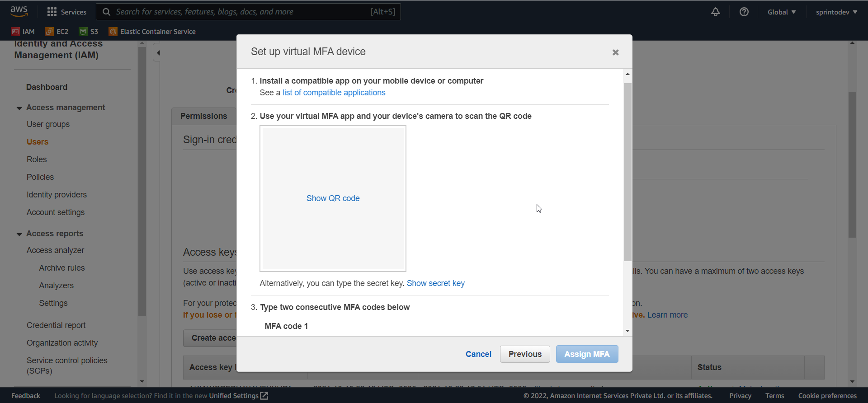Go to User groups
The image size is (868, 403).
(x=48, y=124)
